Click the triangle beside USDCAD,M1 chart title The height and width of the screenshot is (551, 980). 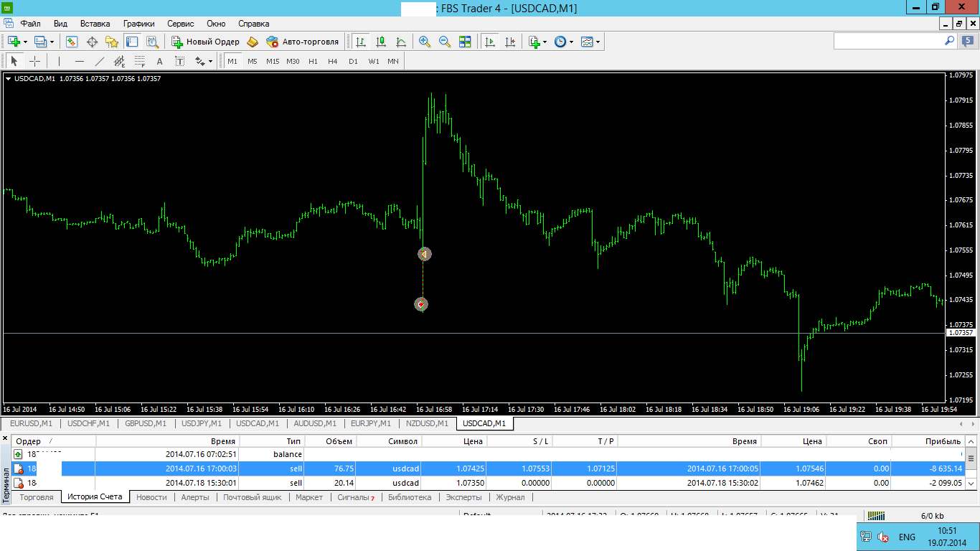click(x=8, y=78)
